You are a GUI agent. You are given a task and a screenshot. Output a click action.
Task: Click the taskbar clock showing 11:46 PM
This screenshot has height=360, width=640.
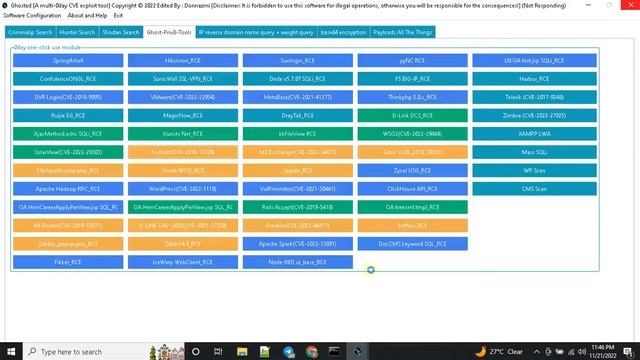tap(603, 351)
